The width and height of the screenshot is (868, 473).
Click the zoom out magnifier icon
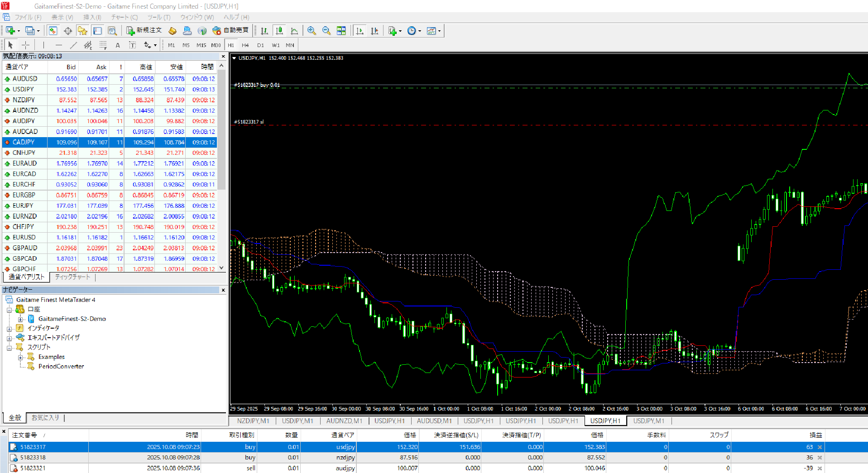point(326,31)
